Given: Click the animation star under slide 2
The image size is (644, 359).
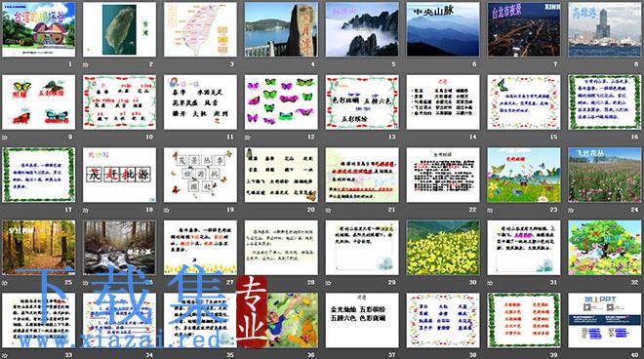Looking at the screenshot, I should 86,64.
